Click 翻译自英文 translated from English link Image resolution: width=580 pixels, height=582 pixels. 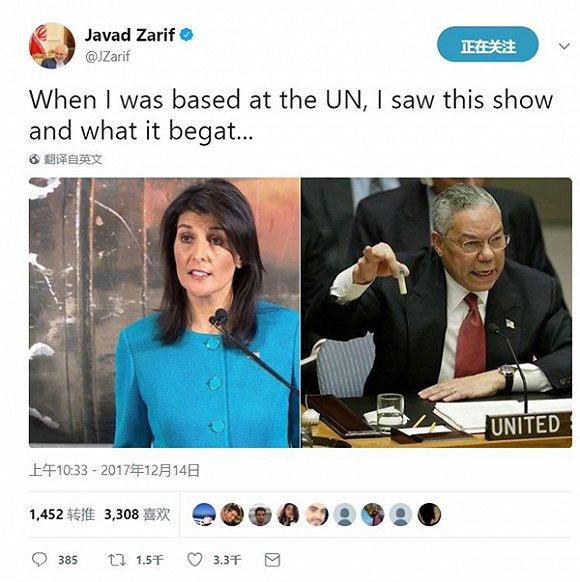73,159
